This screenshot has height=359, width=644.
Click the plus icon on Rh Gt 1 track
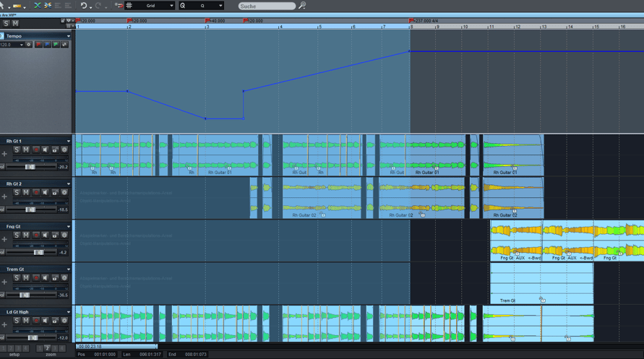[x=4, y=154]
